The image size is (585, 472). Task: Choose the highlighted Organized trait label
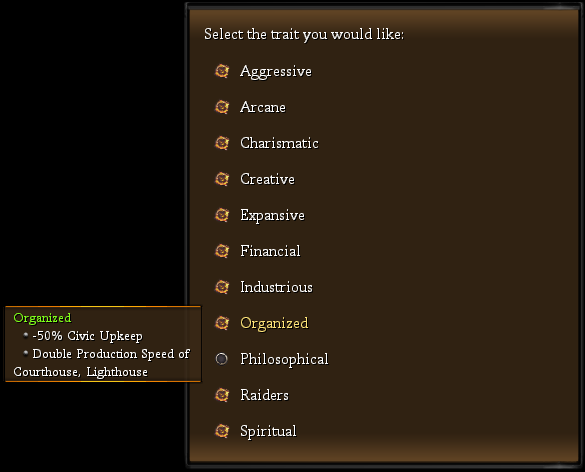[274, 323]
